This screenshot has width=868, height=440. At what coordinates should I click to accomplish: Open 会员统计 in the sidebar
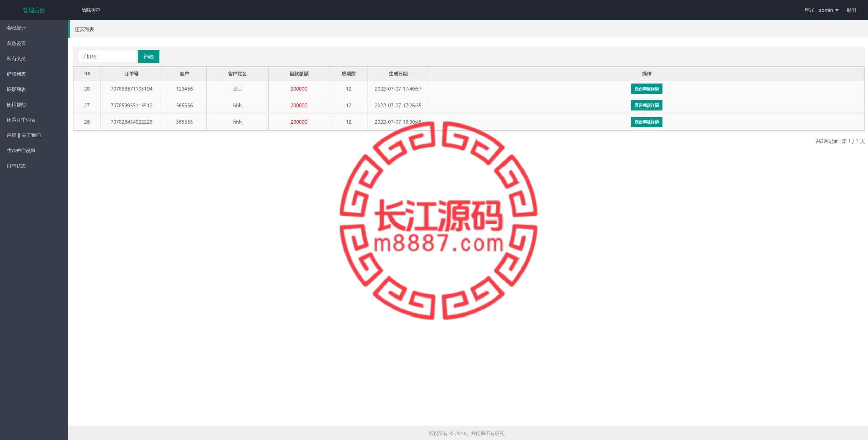coord(16,28)
